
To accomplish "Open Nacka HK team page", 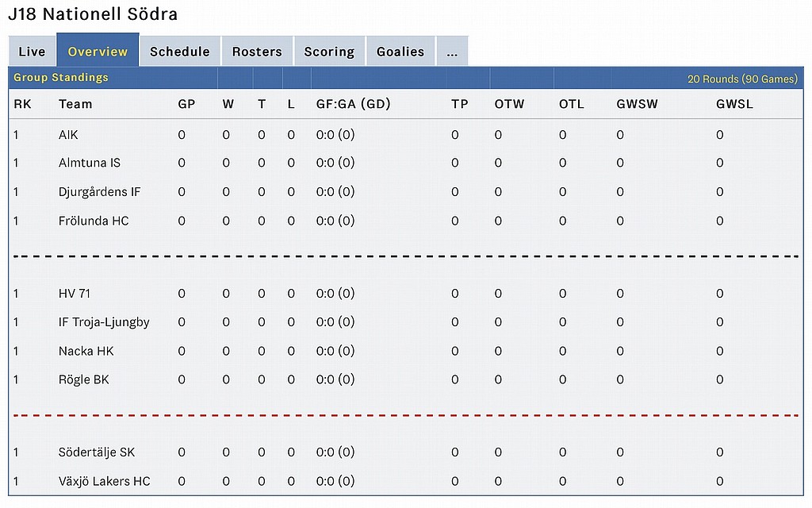I will point(86,351).
